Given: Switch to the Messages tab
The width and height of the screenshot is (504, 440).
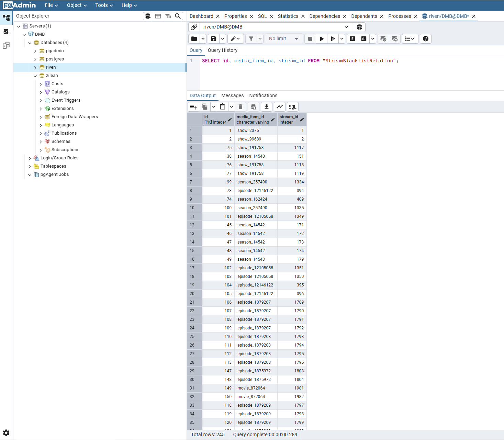Looking at the screenshot, I should [x=233, y=95].
